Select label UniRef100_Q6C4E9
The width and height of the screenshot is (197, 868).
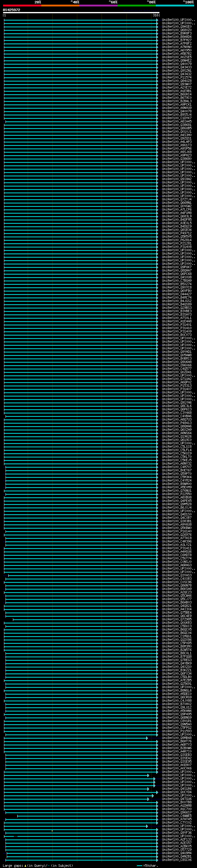pyautogui.click(x=176, y=616)
